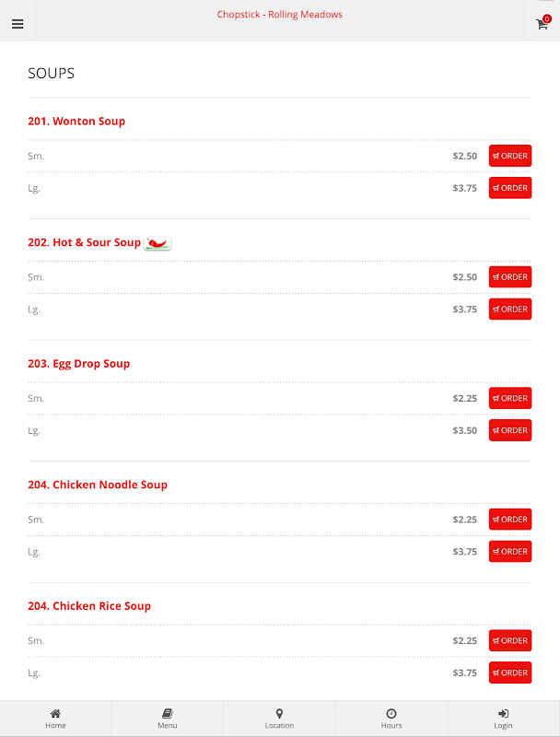Order large Egg Drop Soup
Image resolution: width=560 pixels, height=737 pixels.
pyautogui.click(x=510, y=430)
